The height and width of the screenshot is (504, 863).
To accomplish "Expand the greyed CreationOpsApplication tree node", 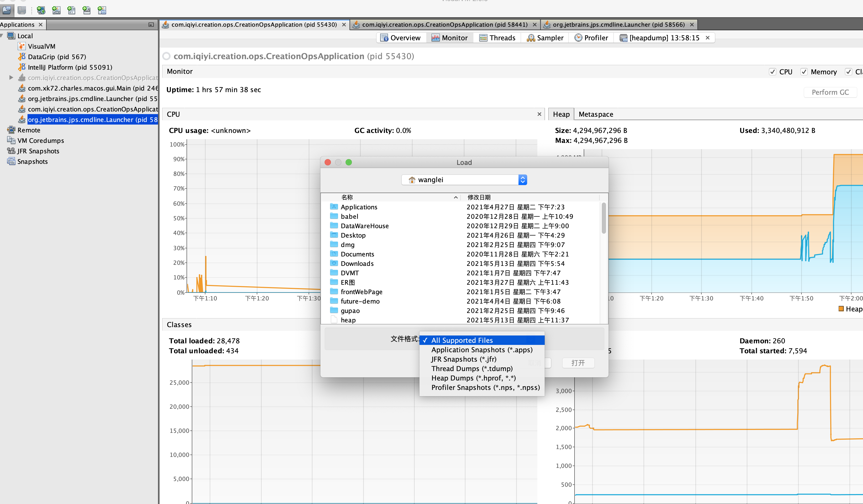I will click(11, 78).
